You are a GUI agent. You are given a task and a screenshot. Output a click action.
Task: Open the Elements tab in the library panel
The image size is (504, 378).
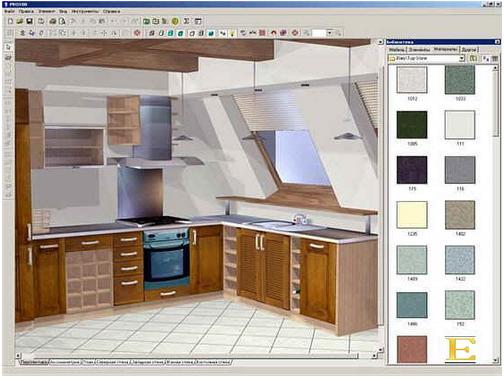tap(419, 49)
